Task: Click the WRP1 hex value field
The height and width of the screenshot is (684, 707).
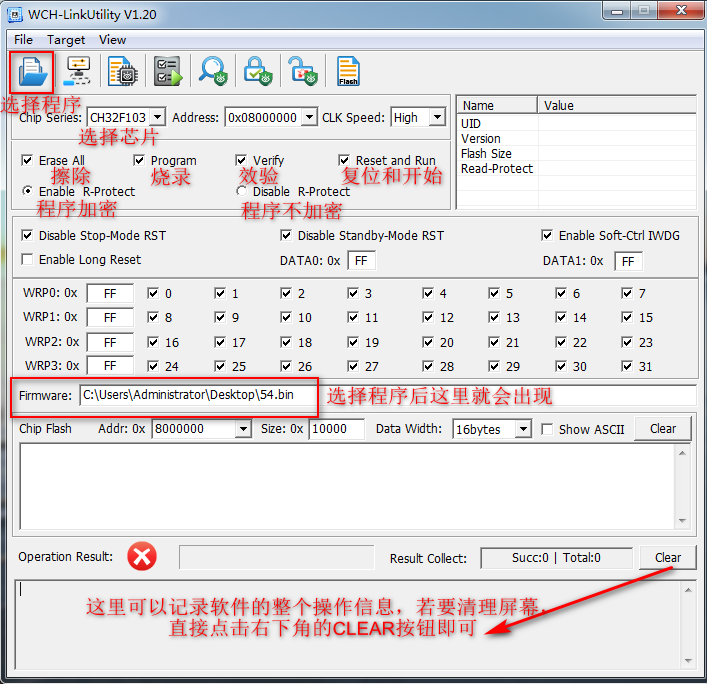Action: (x=110, y=317)
